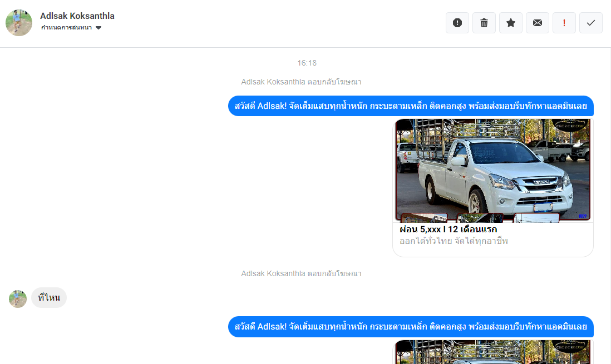Open the first white Isuzu pickup ad image
The width and height of the screenshot is (611, 364).
[492, 169]
